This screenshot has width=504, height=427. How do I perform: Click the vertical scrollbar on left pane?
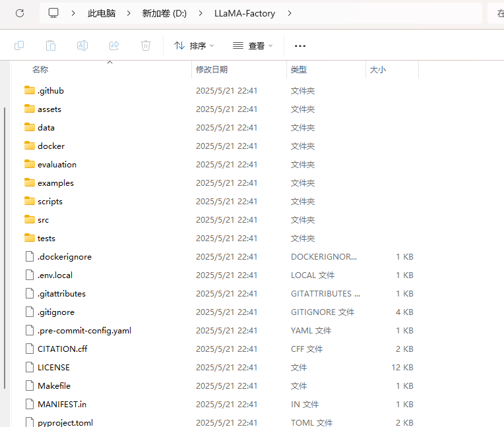(x=5, y=248)
